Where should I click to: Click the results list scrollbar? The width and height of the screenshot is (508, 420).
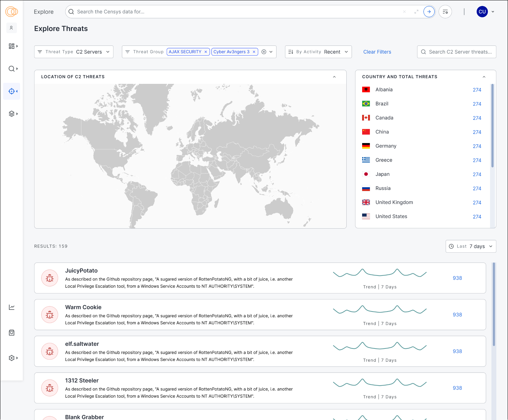[494, 304]
